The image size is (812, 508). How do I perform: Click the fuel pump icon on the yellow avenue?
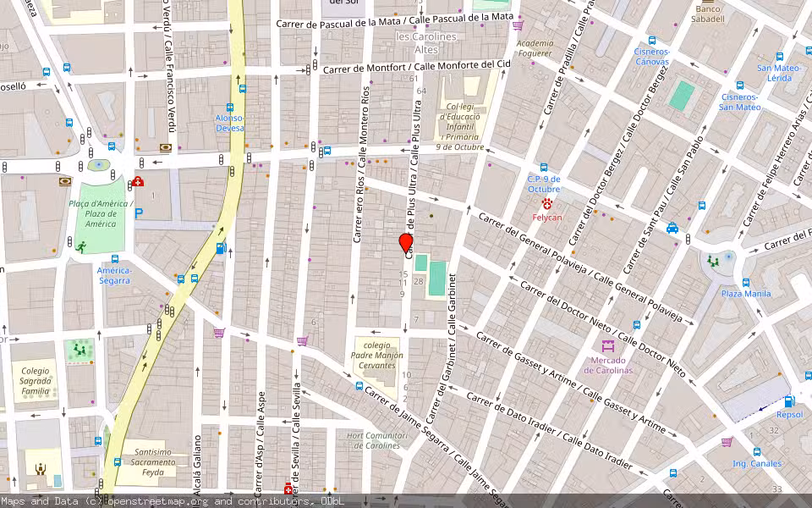(220, 249)
